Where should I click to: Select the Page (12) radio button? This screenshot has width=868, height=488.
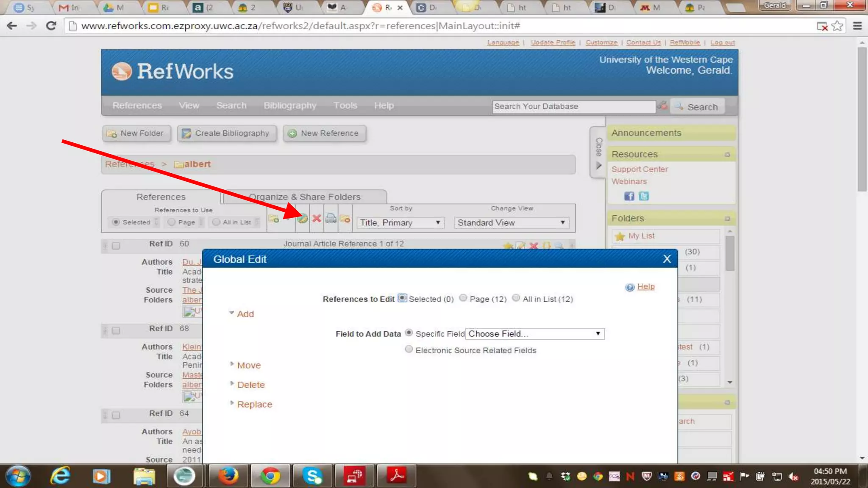click(x=463, y=298)
